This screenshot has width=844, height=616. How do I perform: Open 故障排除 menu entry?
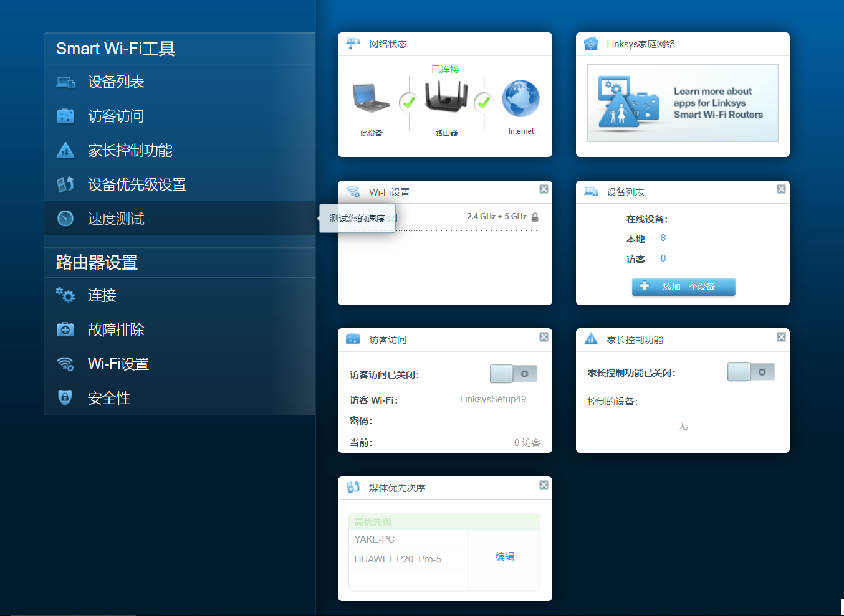click(180, 329)
